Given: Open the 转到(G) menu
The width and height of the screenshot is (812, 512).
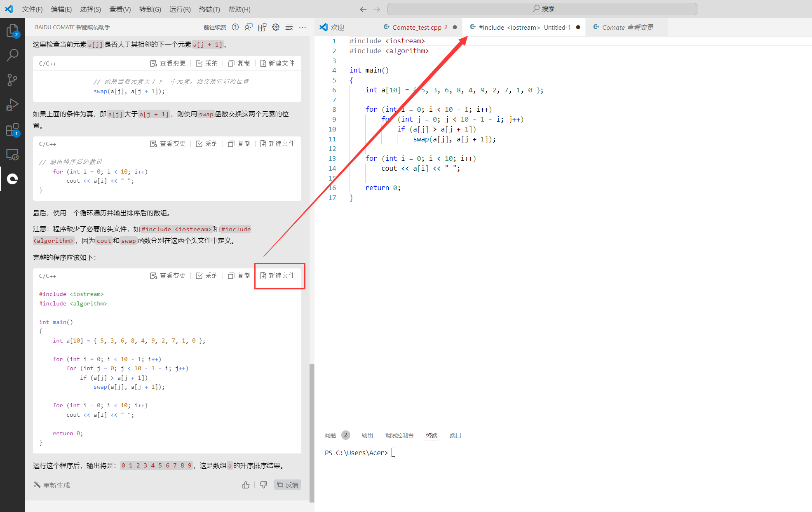Looking at the screenshot, I should coord(150,9).
